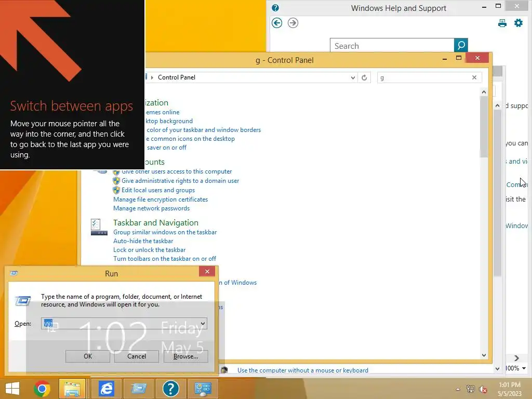Open Taskbar and Navigation heading
532x399 pixels.
point(156,222)
